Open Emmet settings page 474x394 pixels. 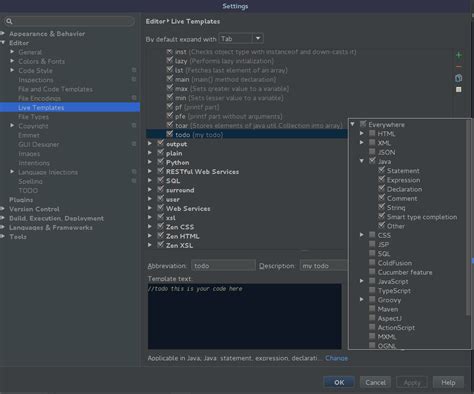pos(29,135)
